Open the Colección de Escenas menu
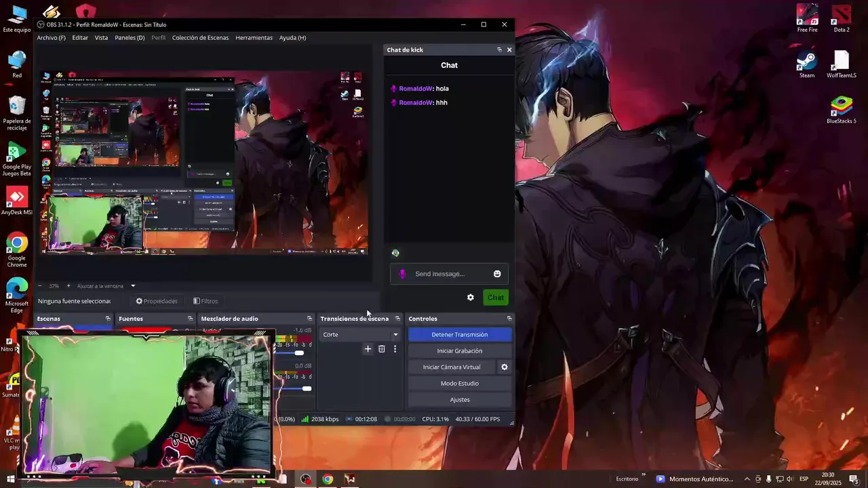Screen dimensions: 868x488 tap(200, 38)
